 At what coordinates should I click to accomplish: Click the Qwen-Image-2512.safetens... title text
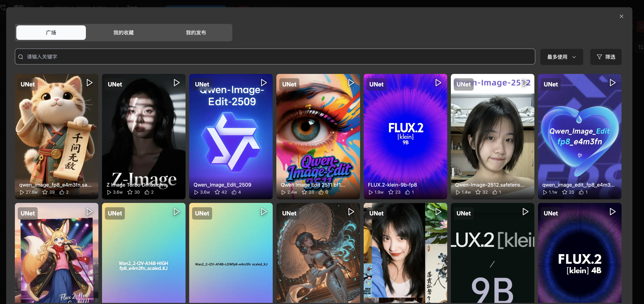coord(490,185)
